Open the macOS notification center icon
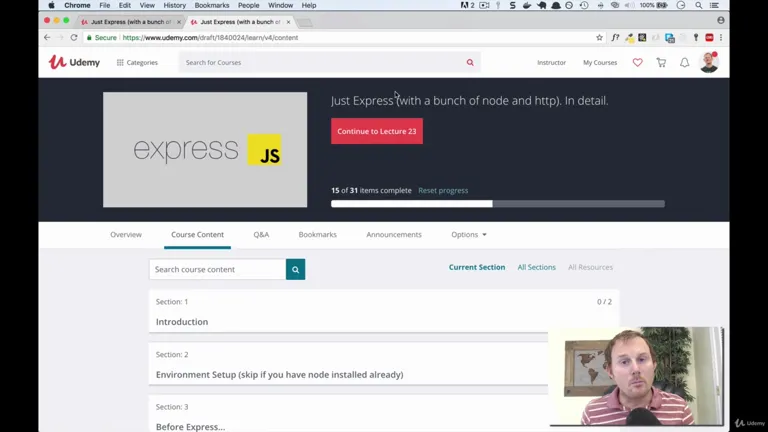Viewport: 768px width, 432px height. (x=714, y=5)
